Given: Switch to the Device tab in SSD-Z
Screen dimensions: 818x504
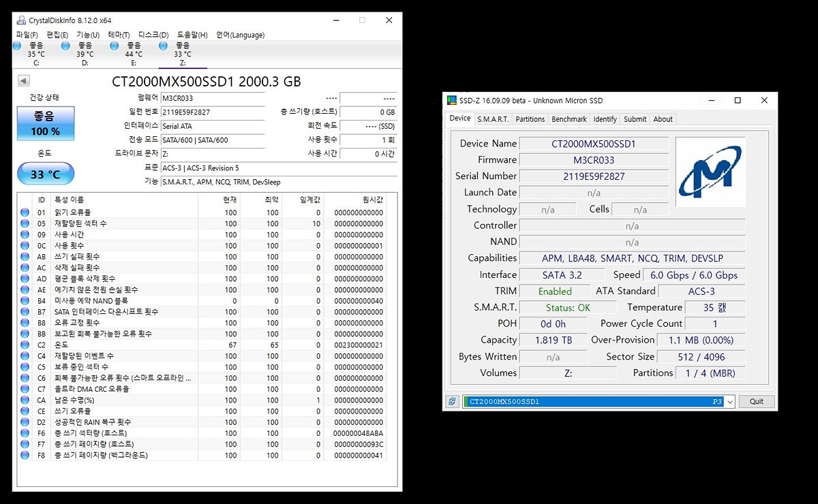Looking at the screenshot, I should tap(460, 118).
